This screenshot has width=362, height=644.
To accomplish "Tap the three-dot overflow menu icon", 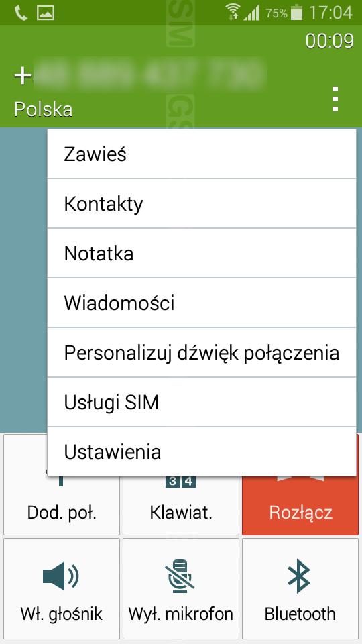I will (335, 99).
